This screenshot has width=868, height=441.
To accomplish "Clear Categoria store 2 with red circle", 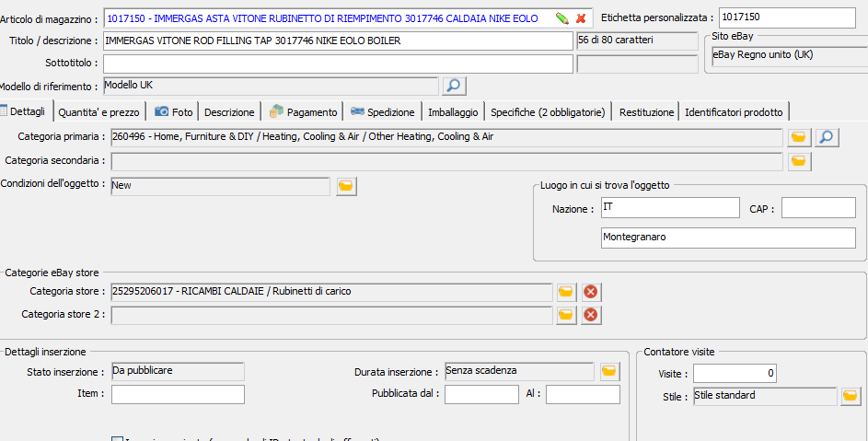I will [591, 315].
